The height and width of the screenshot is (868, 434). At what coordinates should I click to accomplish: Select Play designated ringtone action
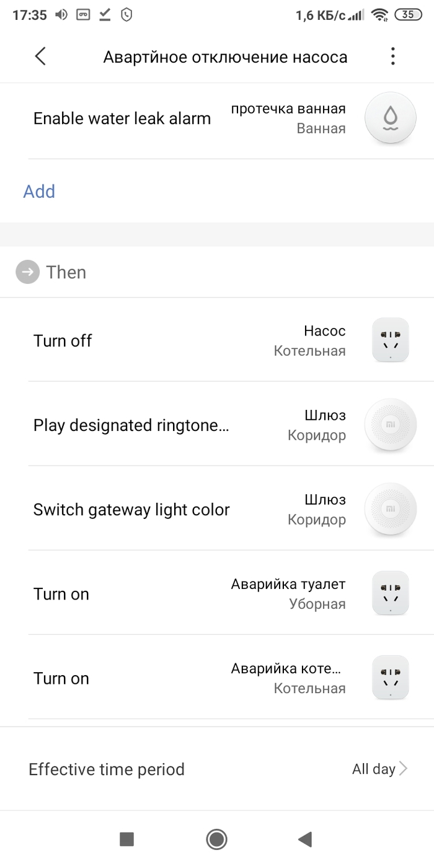(131, 425)
